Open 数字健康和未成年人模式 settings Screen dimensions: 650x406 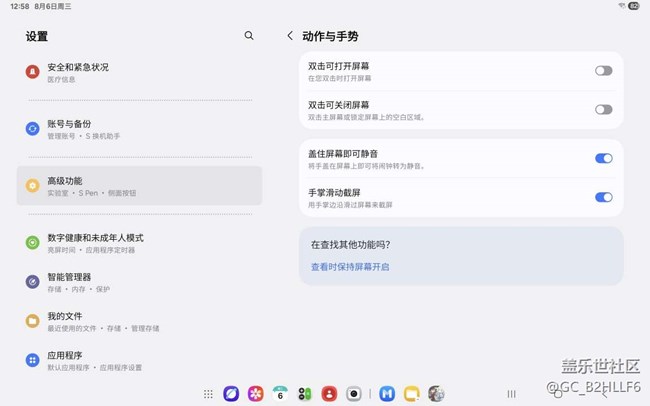[140, 243]
